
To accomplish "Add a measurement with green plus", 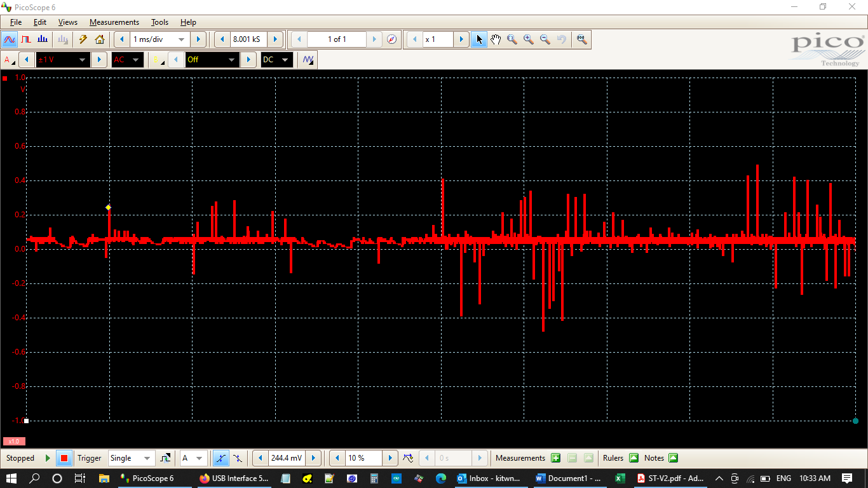I will (556, 458).
